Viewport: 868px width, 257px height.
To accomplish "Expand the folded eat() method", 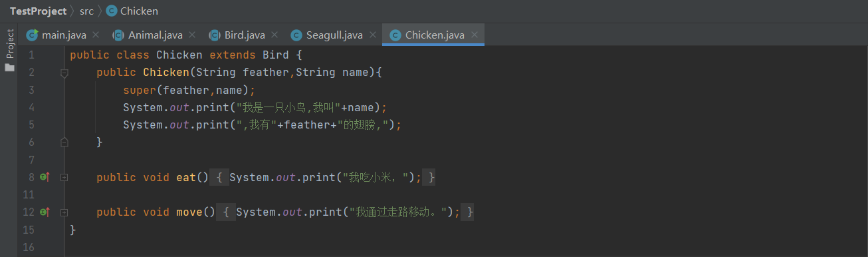I will tap(64, 177).
